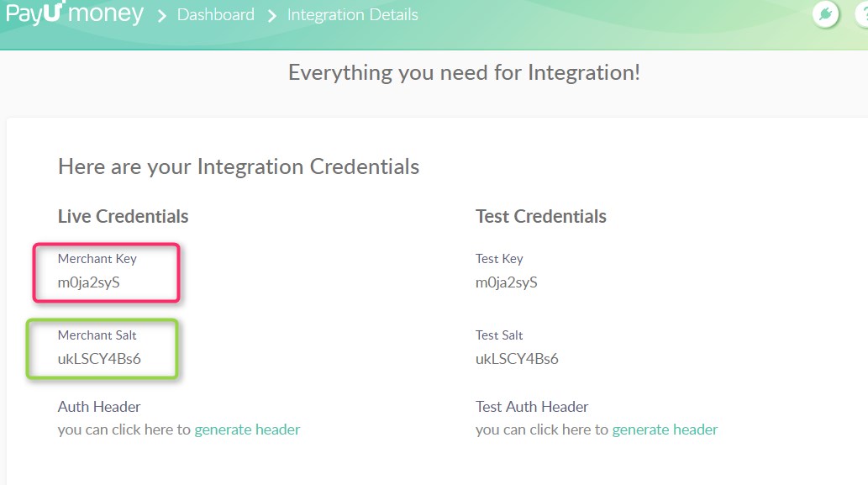The image size is (868, 485).
Task: Click the PayU money logo
Action: tap(74, 14)
